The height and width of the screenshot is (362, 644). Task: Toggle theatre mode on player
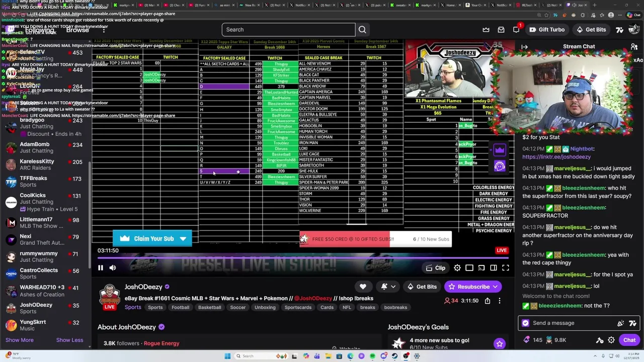[469, 268]
